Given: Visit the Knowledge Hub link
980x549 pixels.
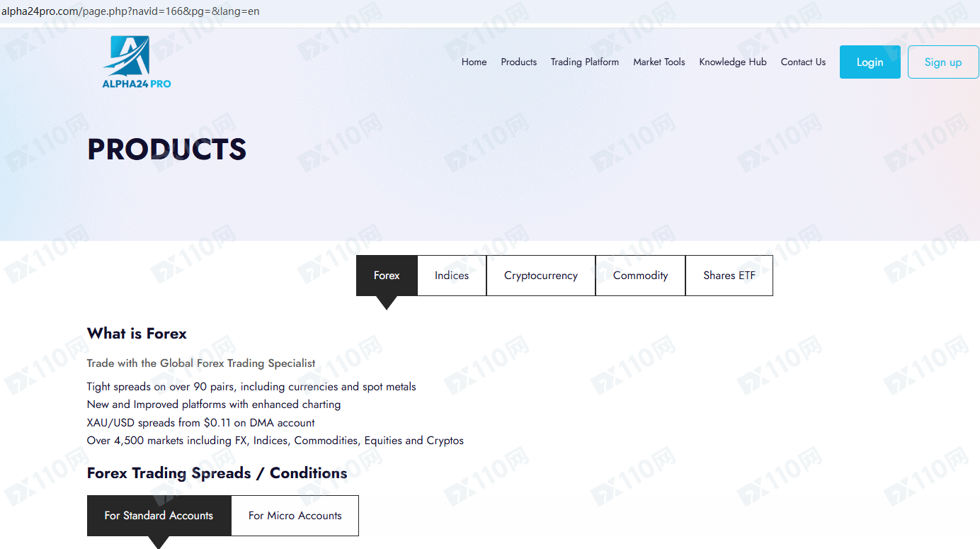Looking at the screenshot, I should click(x=732, y=62).
